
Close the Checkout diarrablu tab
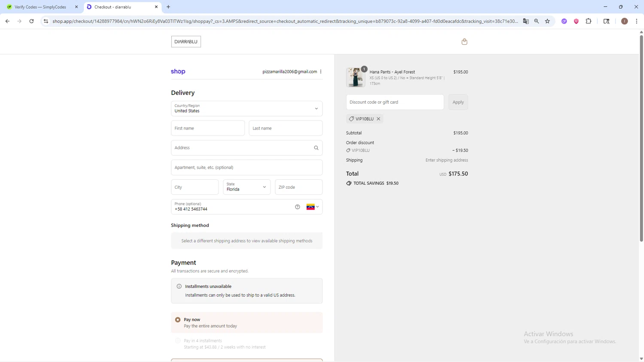(x=156, y=7)
